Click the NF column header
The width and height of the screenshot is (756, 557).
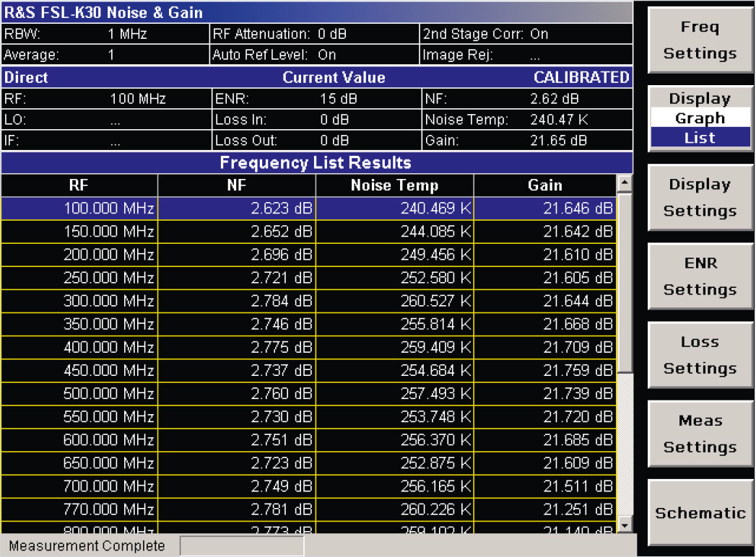point(235,185)
